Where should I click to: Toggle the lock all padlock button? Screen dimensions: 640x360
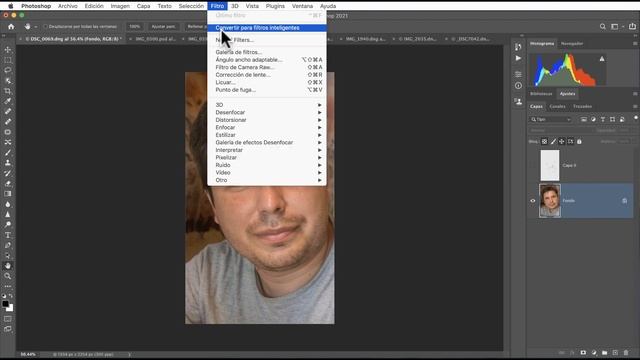(x=579, y=142)
